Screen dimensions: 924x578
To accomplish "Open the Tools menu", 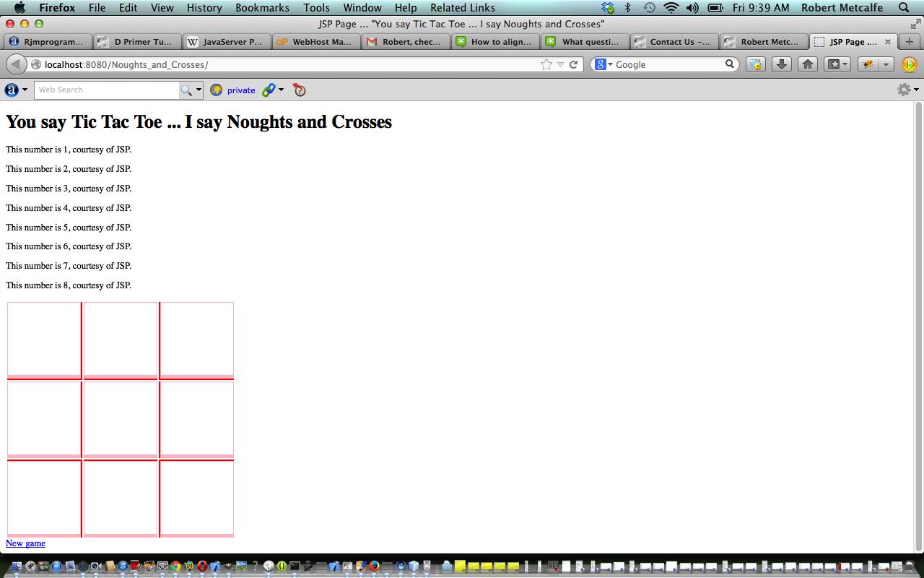I will click(316, 8).
